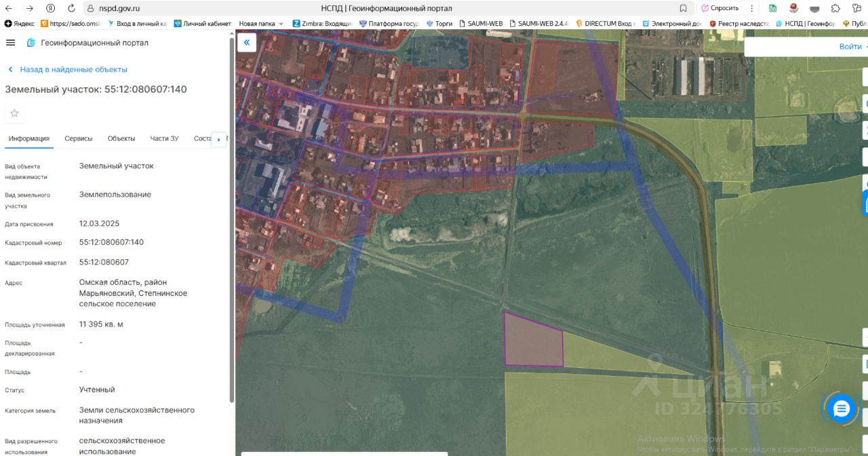Click the Yandex home button icon
Screen dimensions: 868x456
50,8
